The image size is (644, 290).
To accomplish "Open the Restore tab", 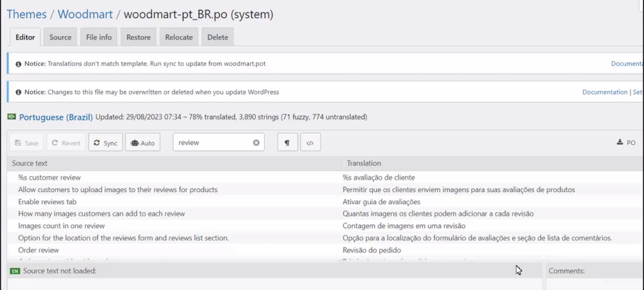I will pyautogui.click(x=138, y=37).
